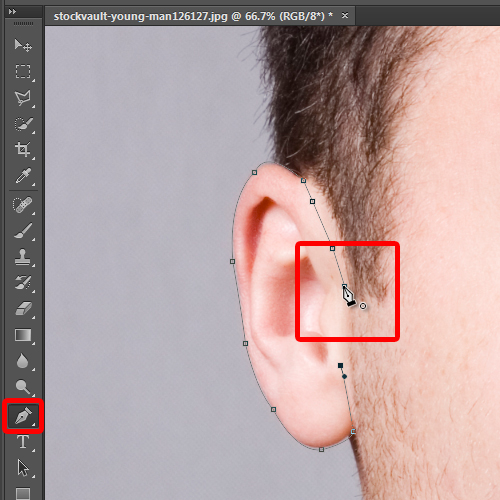This screenshot has width=500, height=500.
Task: Select the Brush tool
Action: pyautogui.click(x=23, y=231)
